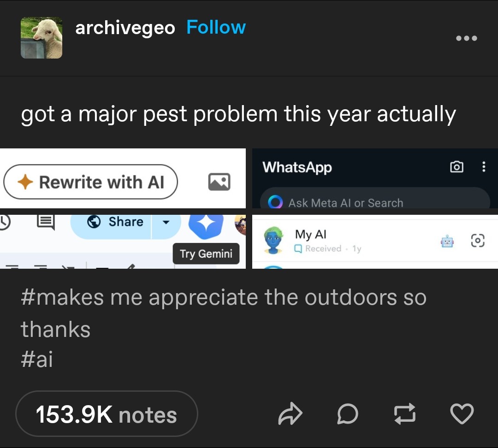Click the robot emoji icon beside My AI
498x448 pixels.
click(447, 242)
